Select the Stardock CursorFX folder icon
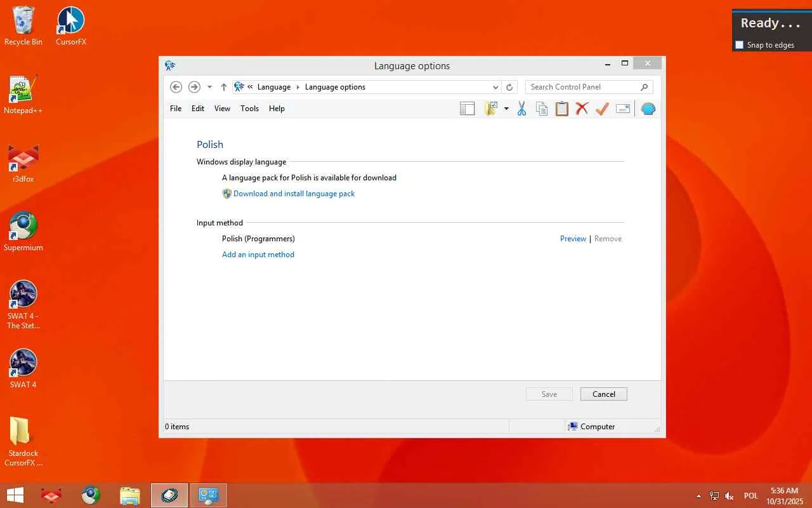Viewport: 812px width, 508px height. click(x=23, y=442)
